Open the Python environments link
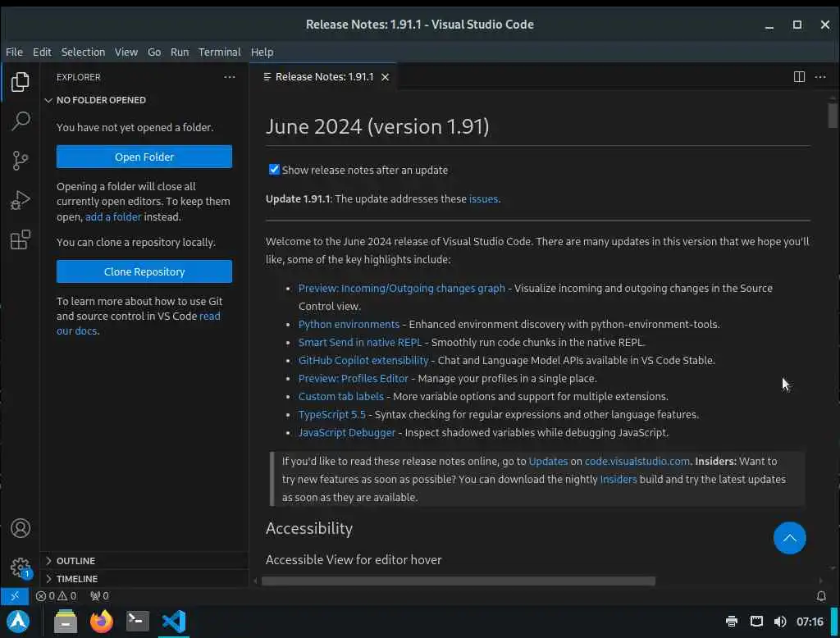840x638 pixels. coord(349,324)
